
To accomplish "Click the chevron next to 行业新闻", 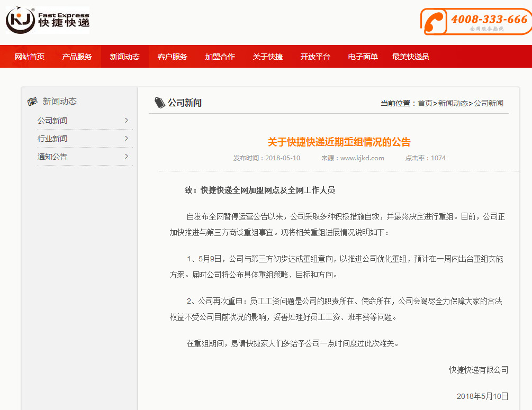I will [x=127, y=139].
